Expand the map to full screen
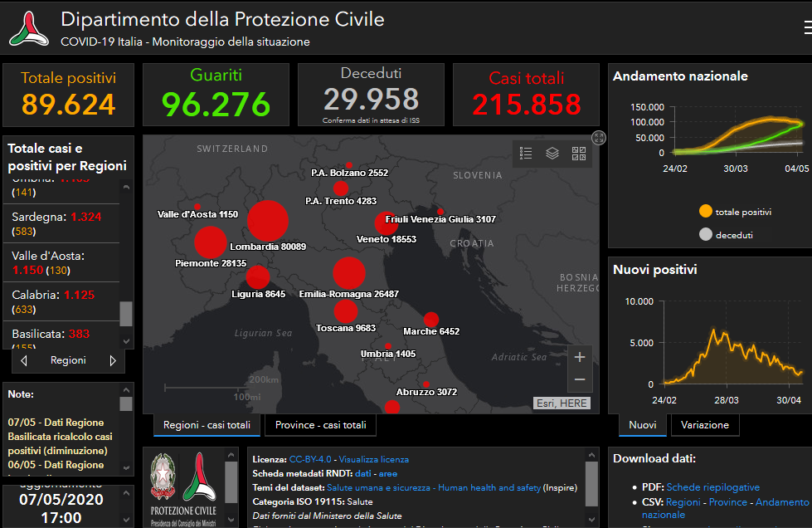This screenshot has width=812, height=528. pyautogui.click(x=599, y=138)
